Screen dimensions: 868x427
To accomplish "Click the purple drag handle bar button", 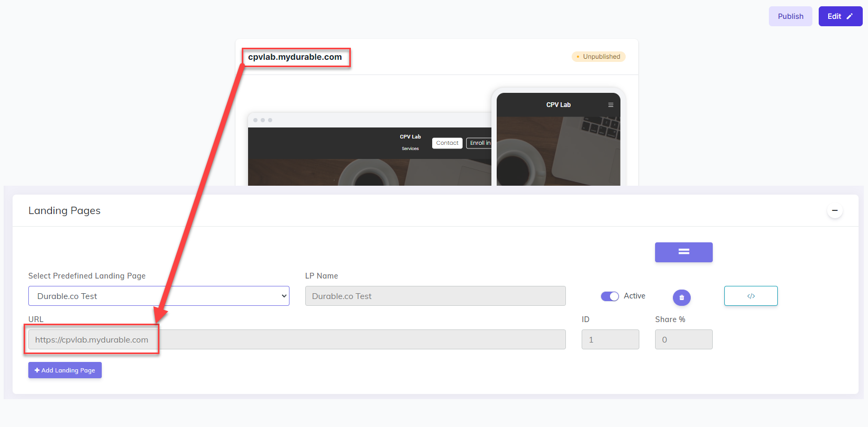I will (684, 252).
